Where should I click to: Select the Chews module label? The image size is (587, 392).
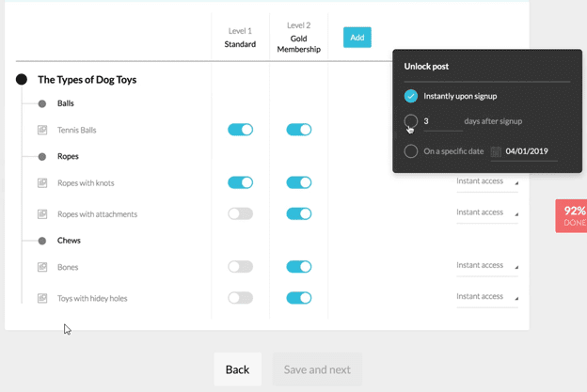(69, 241)
